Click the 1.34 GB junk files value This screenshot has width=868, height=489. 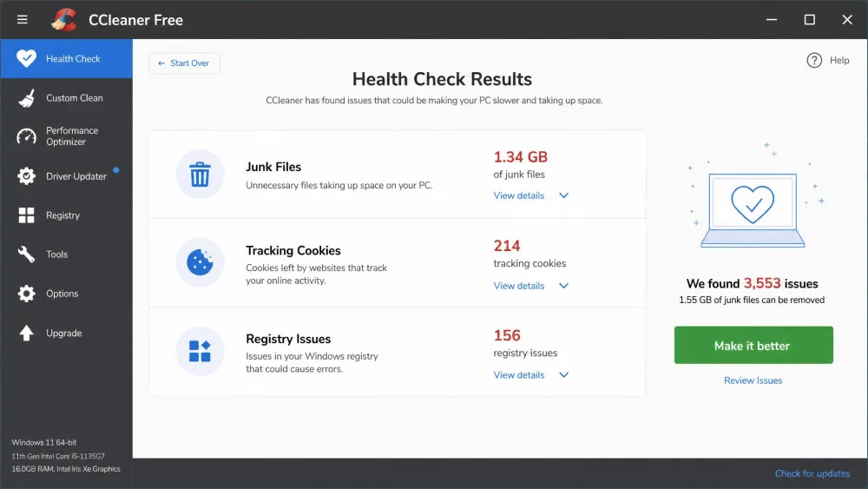tap(520, 157)
